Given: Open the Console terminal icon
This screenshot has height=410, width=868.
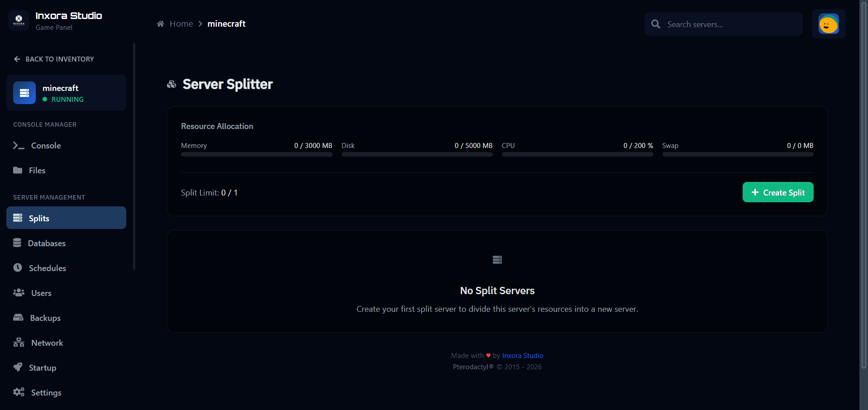Looking at the screenshot, I should coord(18,145).
